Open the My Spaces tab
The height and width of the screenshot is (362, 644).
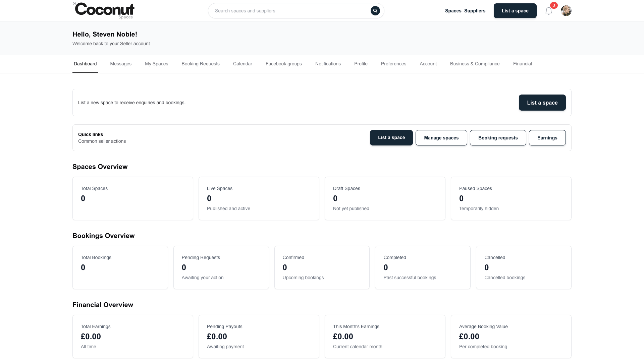156,64
